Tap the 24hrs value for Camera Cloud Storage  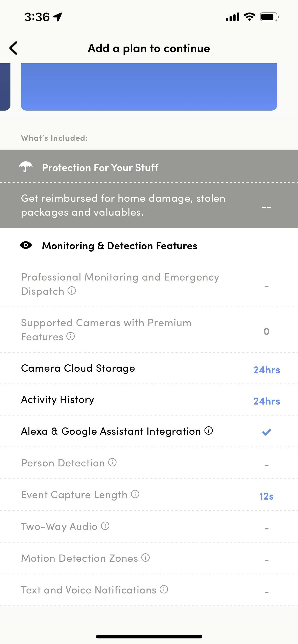click(x=266, y=370)
